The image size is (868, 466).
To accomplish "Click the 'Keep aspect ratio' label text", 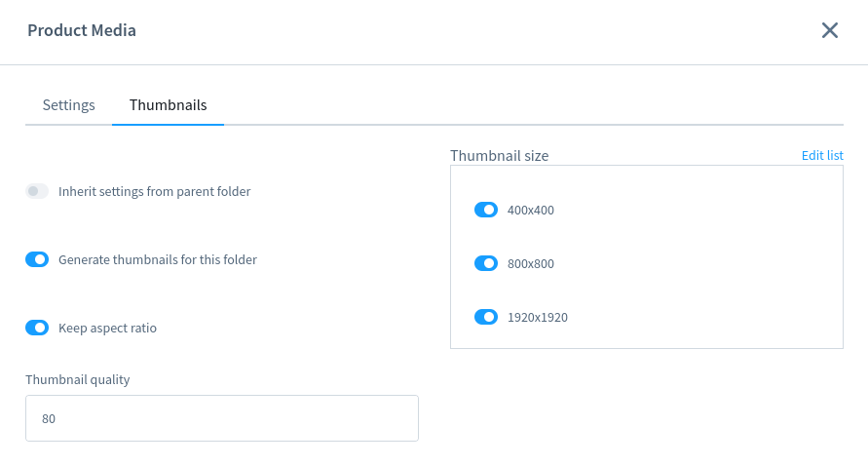I will pyautogui.click(x=107, y=329).
